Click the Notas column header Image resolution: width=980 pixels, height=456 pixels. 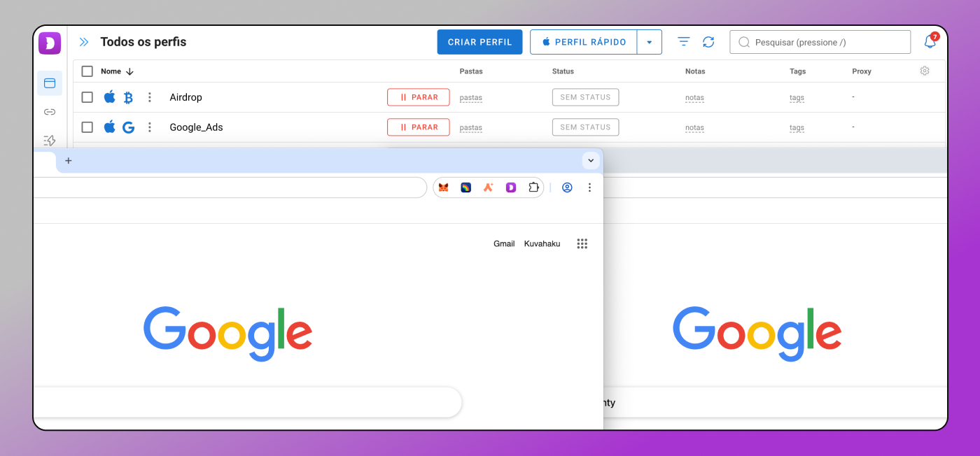pos(695,71)
